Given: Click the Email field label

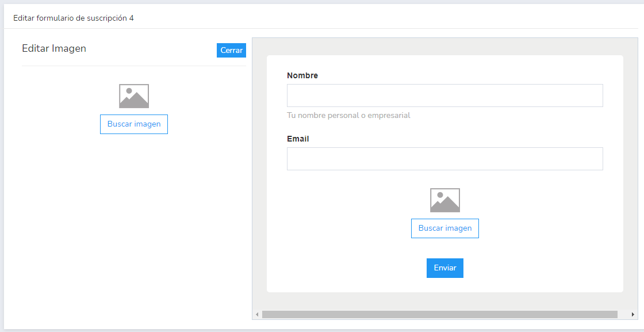Looking at the screenshot, I should [x=298, y=139].
